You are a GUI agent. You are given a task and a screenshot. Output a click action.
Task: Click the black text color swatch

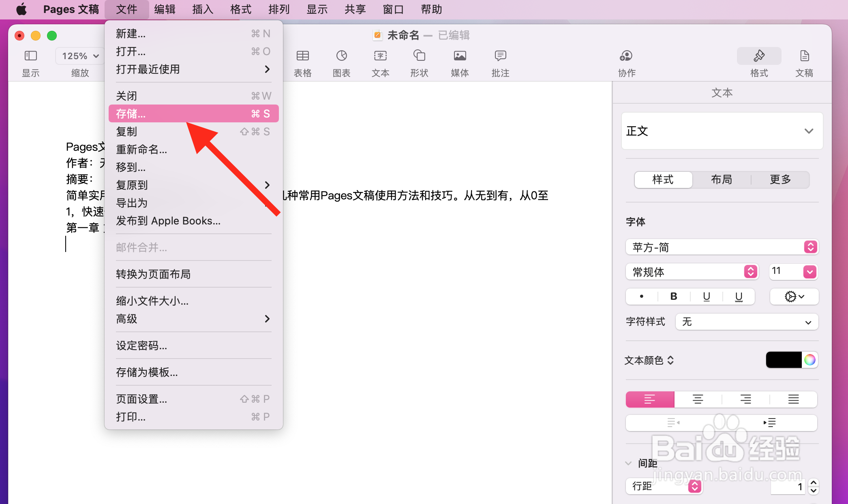[784, 360]
